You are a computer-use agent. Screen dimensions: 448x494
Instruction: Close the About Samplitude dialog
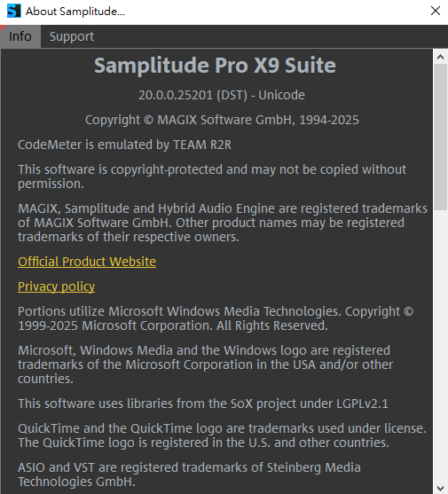point(435,11)
